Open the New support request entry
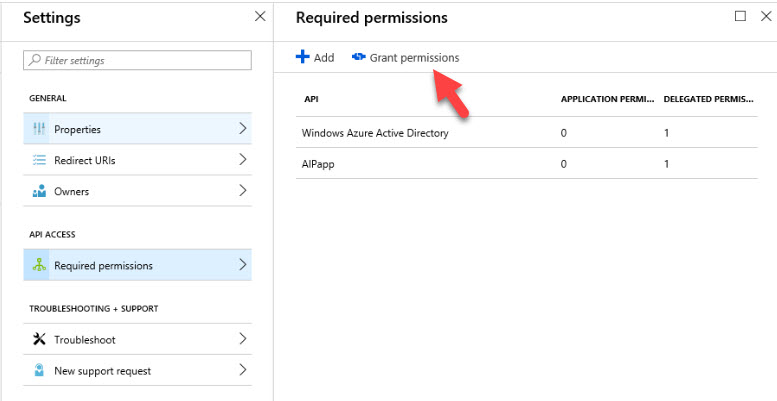 click(x=137, y=370)
